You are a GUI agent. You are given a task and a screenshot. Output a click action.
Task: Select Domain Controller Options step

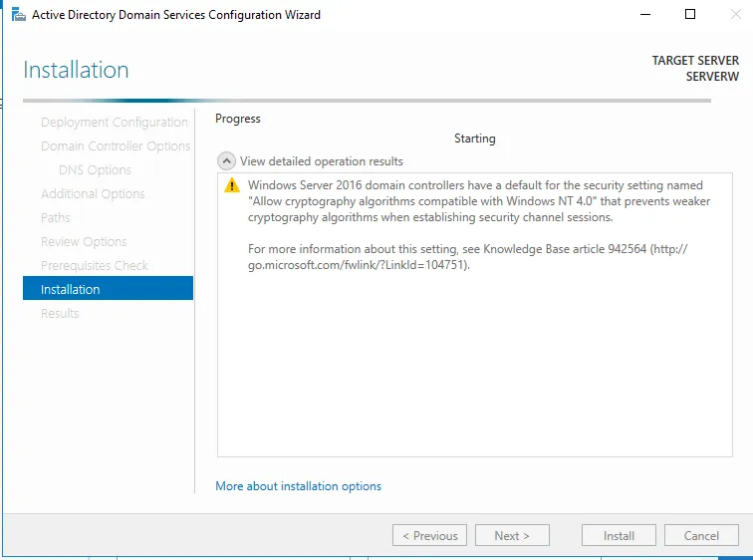pos(116,146)
